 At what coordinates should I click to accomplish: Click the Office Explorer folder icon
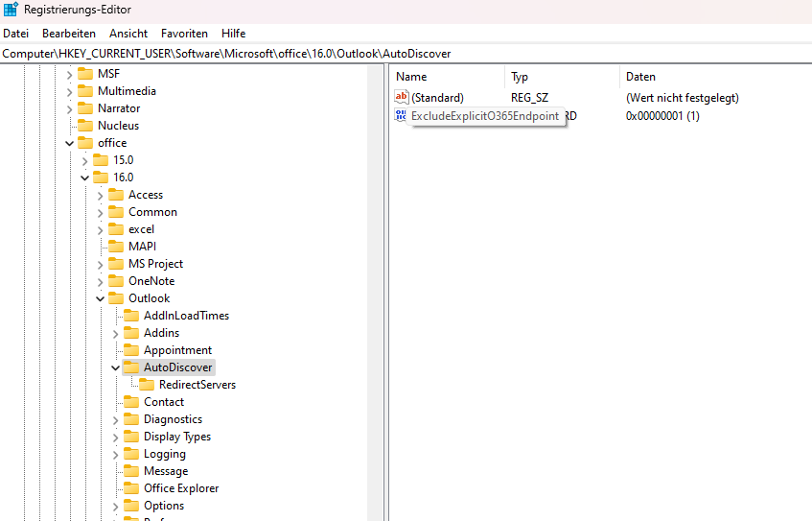pyautogui.click(x=131, y=488)
